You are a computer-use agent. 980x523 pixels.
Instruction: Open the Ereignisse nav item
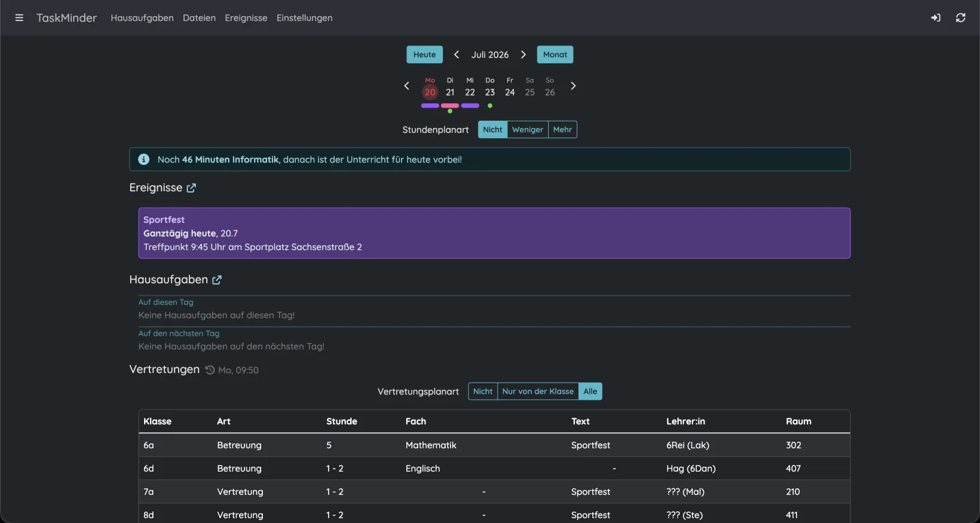[x=246, y=18]
